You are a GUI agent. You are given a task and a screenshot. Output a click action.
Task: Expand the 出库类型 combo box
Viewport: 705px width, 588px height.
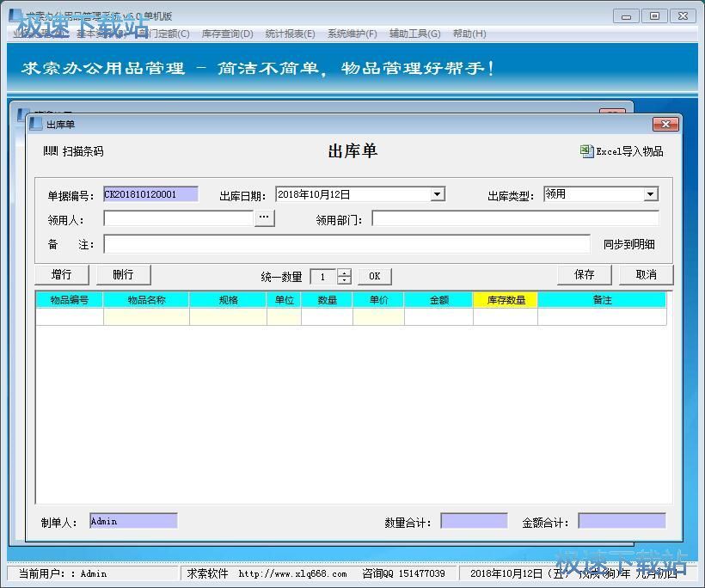[651, 194]
